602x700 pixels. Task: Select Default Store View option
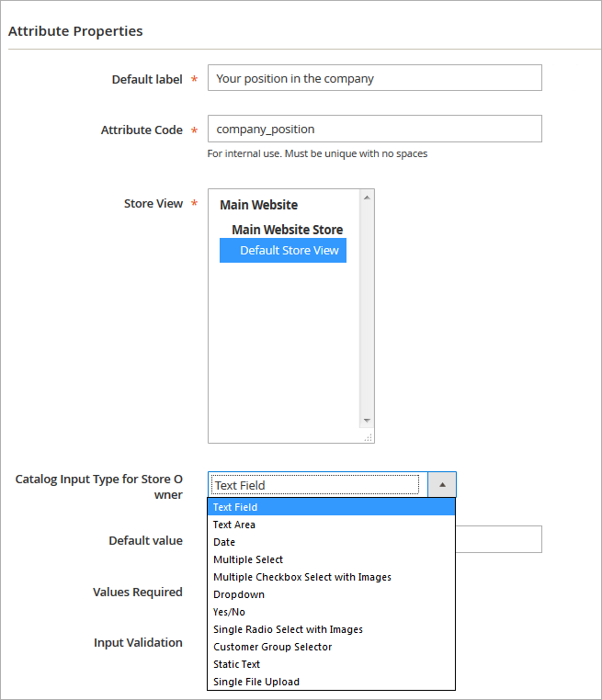[x=289, y=251]
